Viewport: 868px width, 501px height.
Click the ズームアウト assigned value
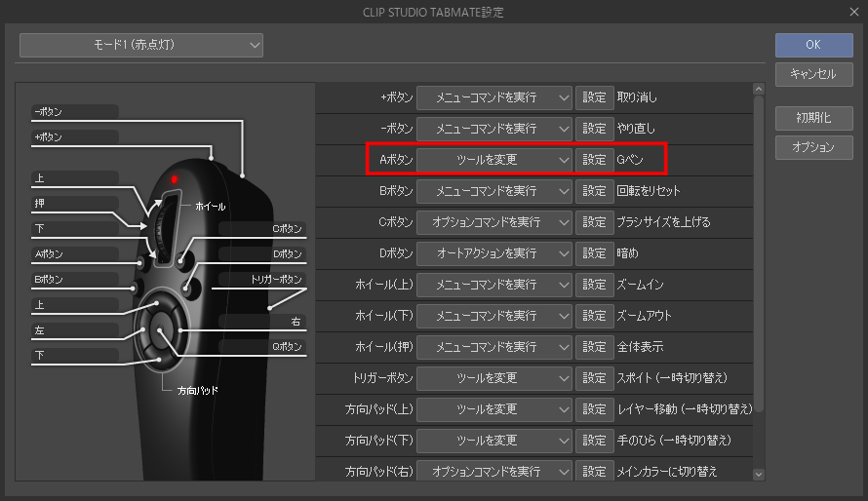point(644,316)
